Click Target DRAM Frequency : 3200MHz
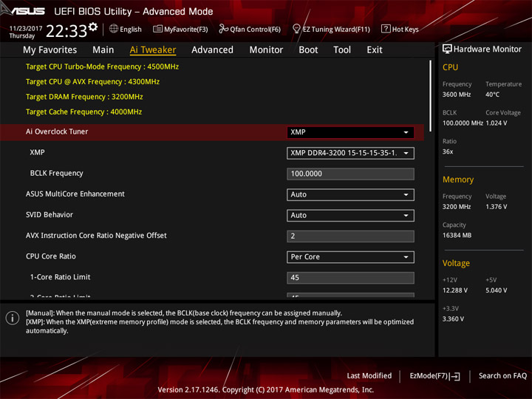This screenshot has width=532, height=399. [84, 97]
